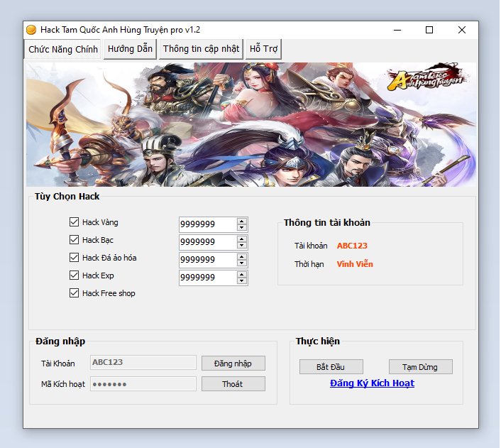This screenshot has width=501, height=448.
Task: Start the hack with Bắt Đầu
Action: tap(331, 367)
